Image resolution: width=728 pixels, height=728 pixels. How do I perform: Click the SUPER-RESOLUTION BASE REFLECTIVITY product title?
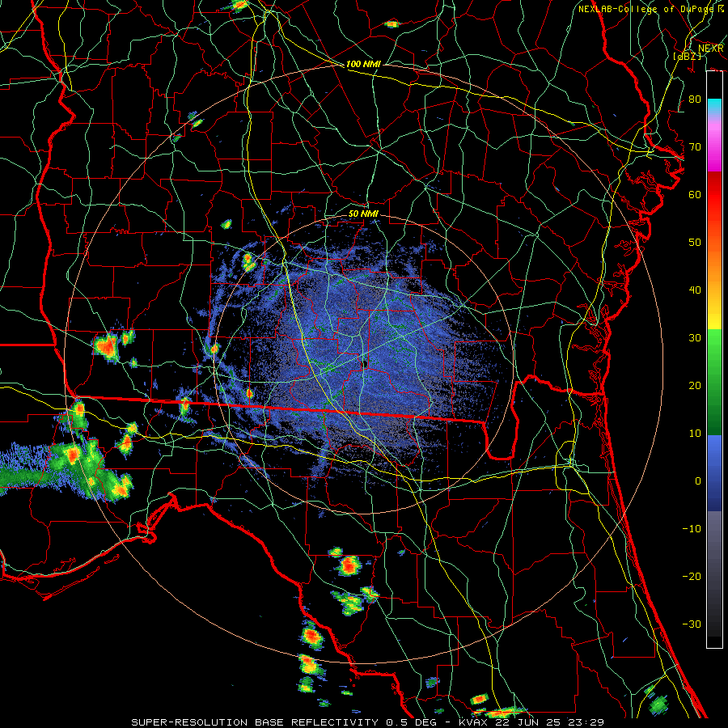tap(255, 722)
